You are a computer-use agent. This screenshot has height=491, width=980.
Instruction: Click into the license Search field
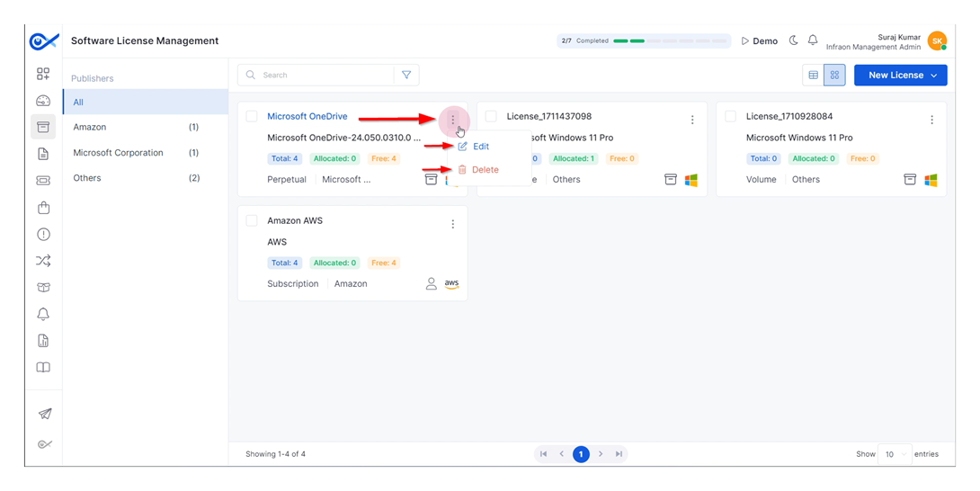pos(324,76)
